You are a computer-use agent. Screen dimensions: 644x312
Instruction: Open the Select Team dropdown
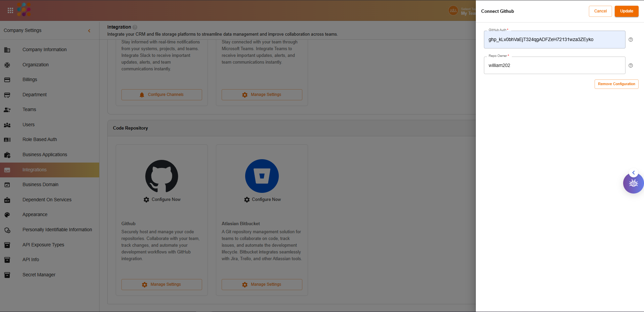point(462,11)
